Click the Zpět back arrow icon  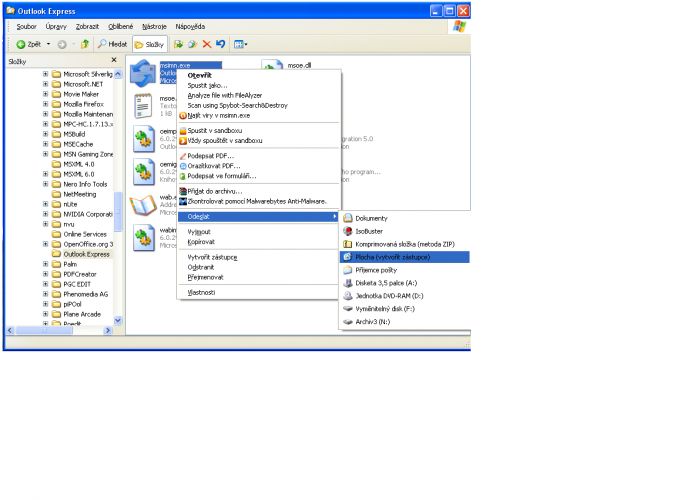point(21,44)
